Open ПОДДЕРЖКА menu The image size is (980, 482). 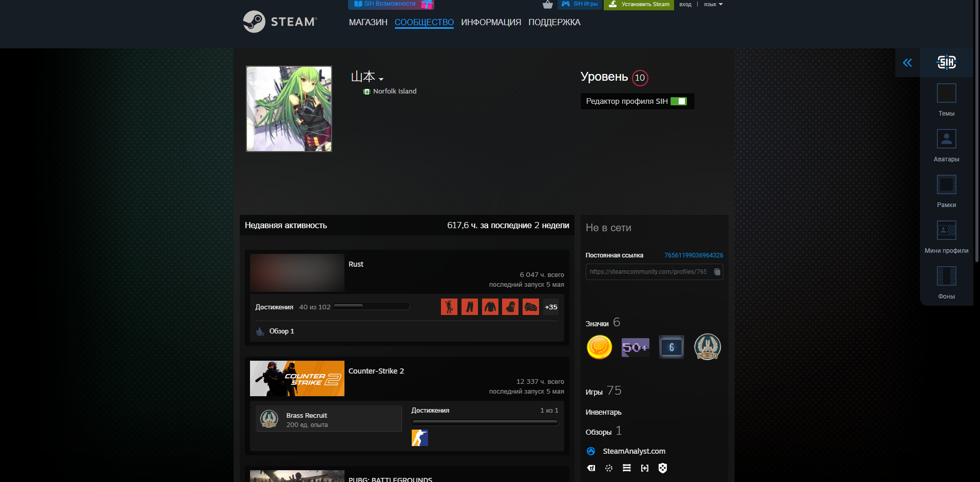point(554,22)
